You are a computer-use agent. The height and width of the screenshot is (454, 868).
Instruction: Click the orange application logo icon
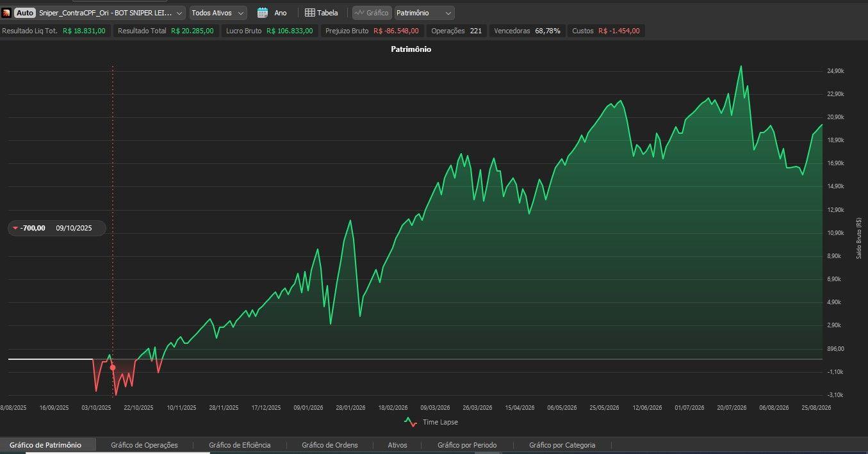tap(6, 13)
